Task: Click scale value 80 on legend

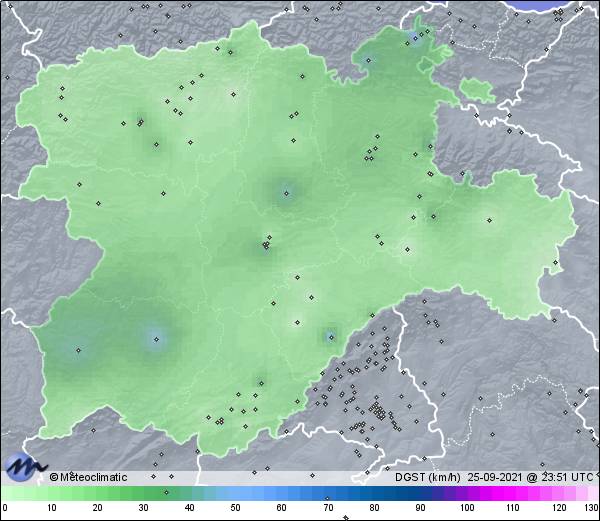Action: [x=374, y=508]
